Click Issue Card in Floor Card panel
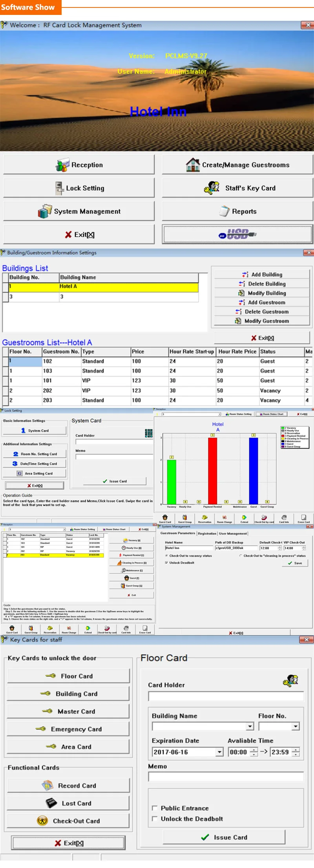The image size is (314, 868). tap(224, 837)
